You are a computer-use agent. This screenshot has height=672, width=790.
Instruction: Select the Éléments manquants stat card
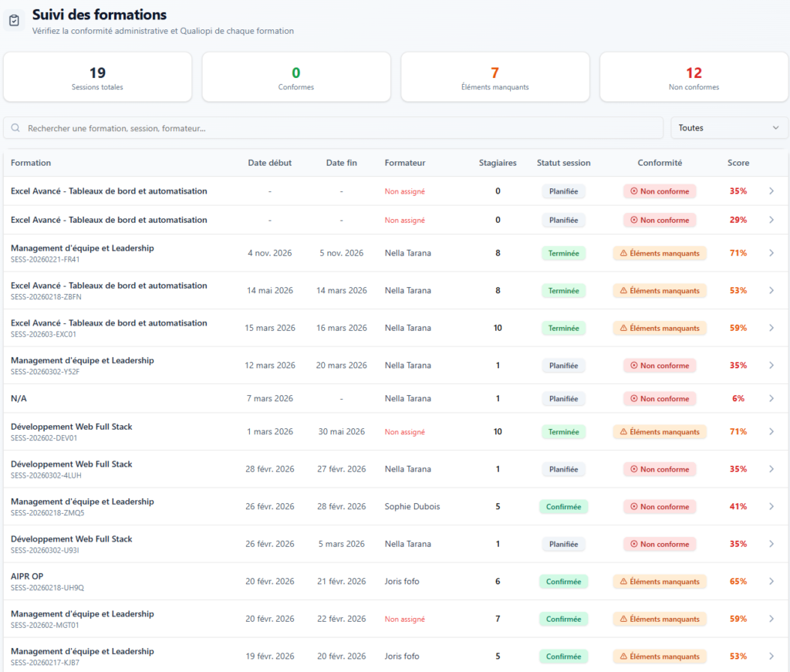pos(495,77)
